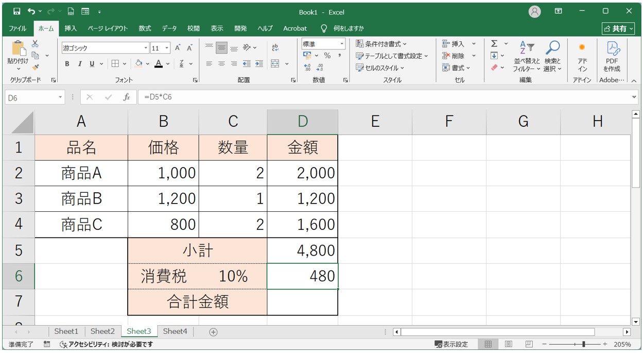Toggle bold formatting

[67, 64]
